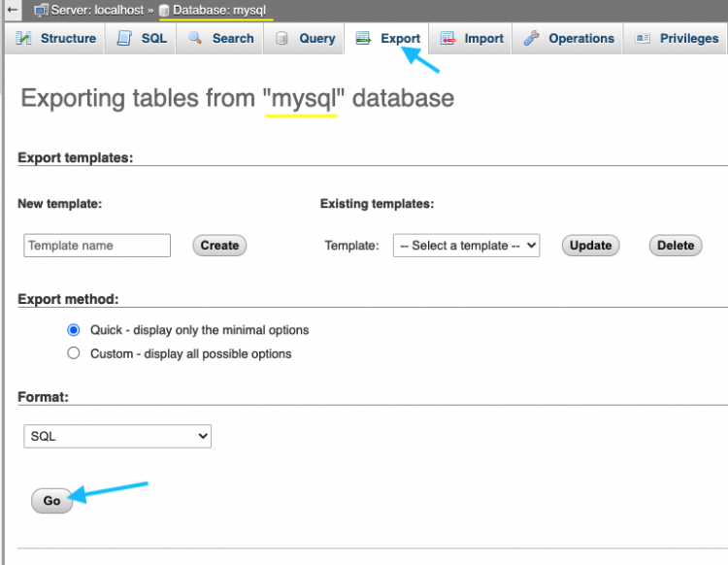Switch to the SQL tab
The width and height of the screenshot is (728, 565).
pos(141,38)
